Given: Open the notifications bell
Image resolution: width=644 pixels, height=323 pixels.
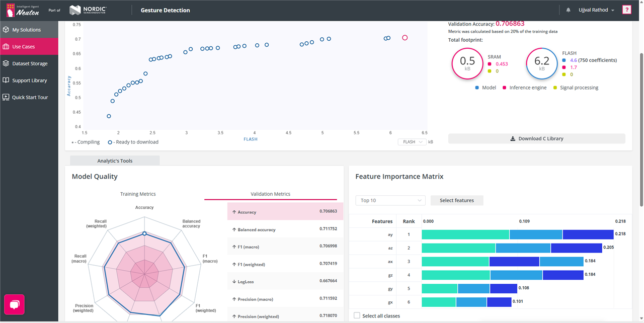Looking at the screenshot, I should pyautogui.click(x=568, y=10).
